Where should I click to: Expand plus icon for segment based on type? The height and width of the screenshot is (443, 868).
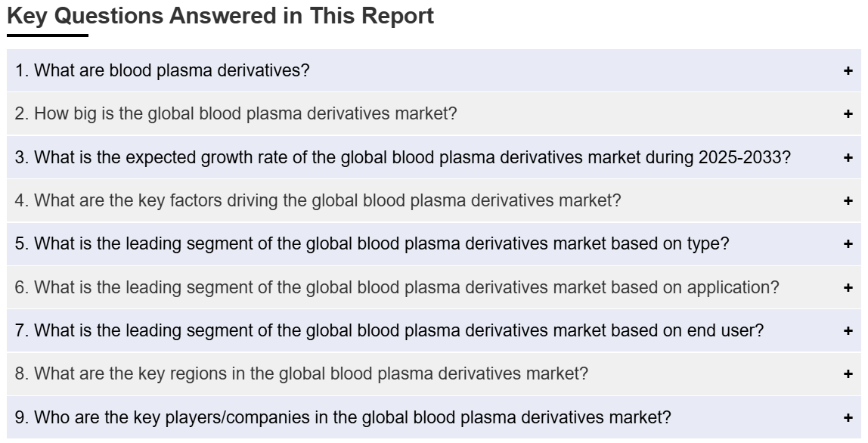(x=848, y=244)
